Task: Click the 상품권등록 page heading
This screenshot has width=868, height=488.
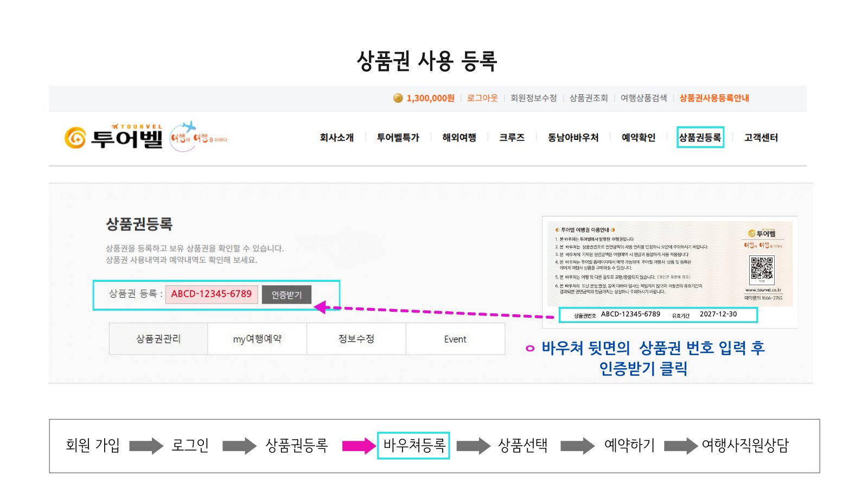Action: (139, 224)
